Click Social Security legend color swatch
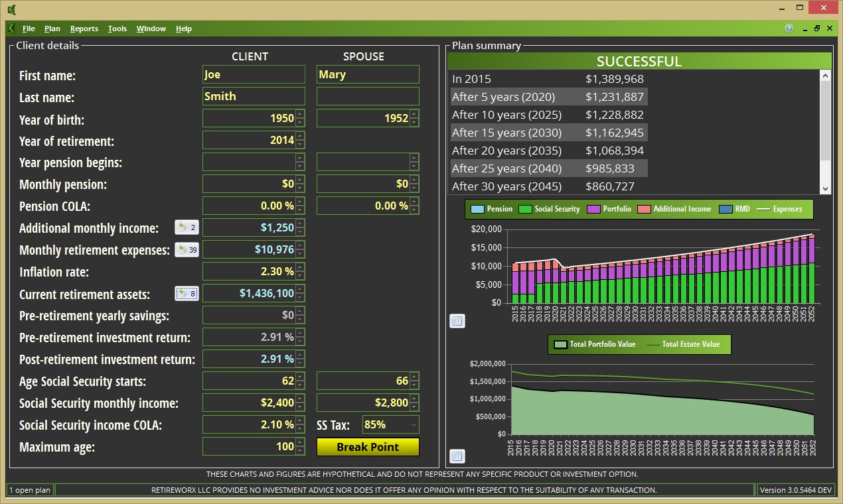 (524, 209)
